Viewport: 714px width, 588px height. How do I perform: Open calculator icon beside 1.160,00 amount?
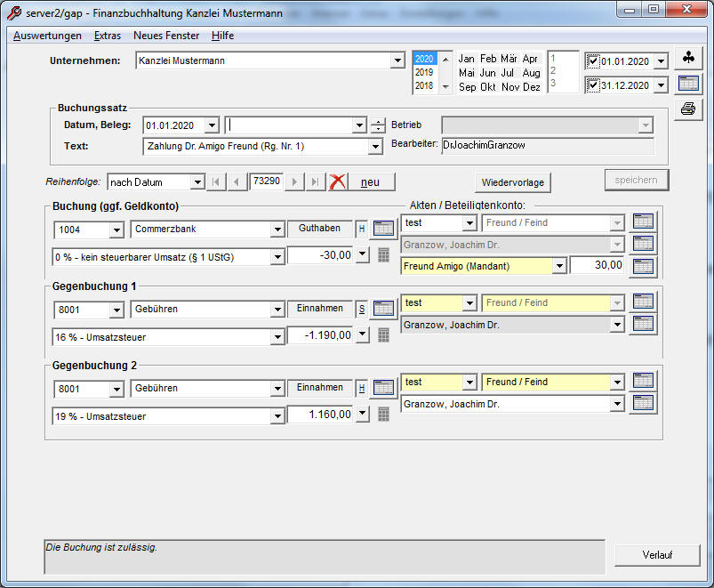click(383, 415)
